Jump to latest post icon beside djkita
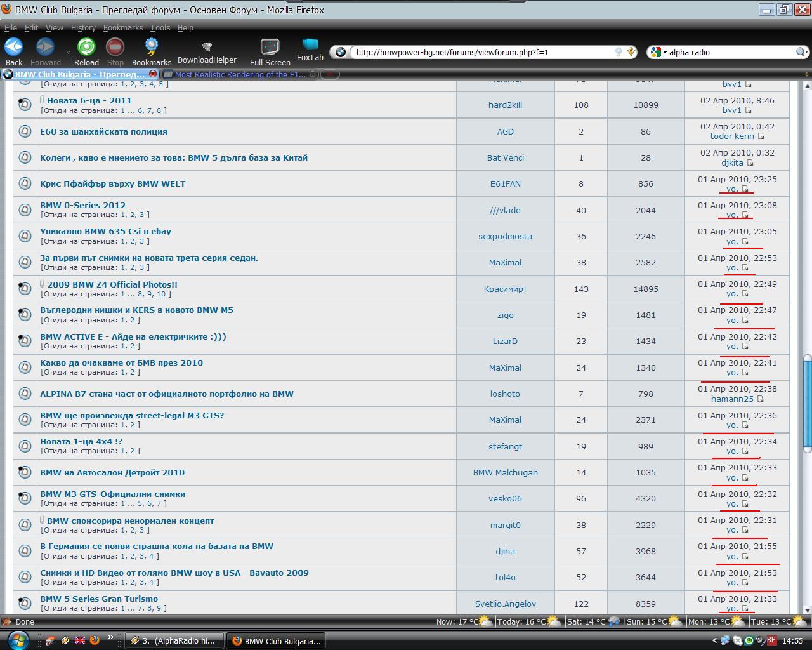This screenshot has height=650, width=812. [x=750, y=163]
